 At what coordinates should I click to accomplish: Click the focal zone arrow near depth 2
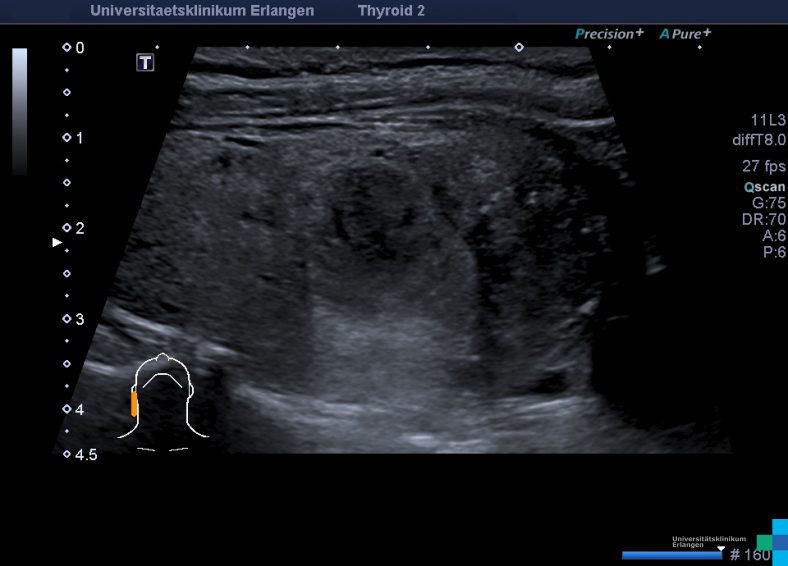57,242
